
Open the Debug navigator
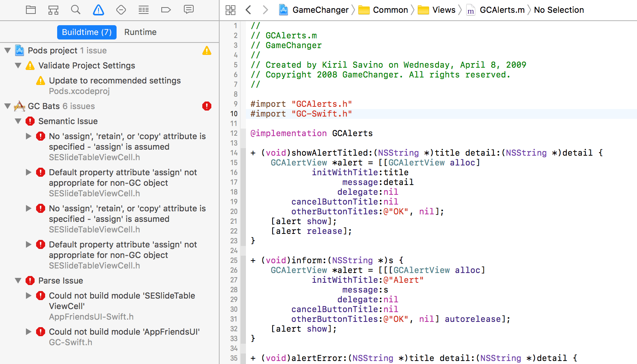[143, 10]
